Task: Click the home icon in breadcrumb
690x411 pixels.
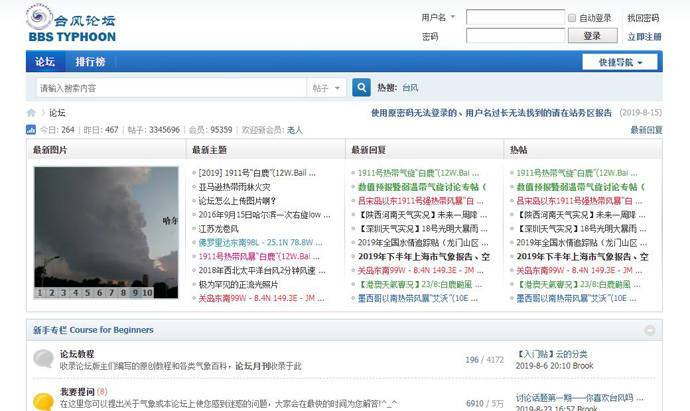Action: click(x=31, y=113)
